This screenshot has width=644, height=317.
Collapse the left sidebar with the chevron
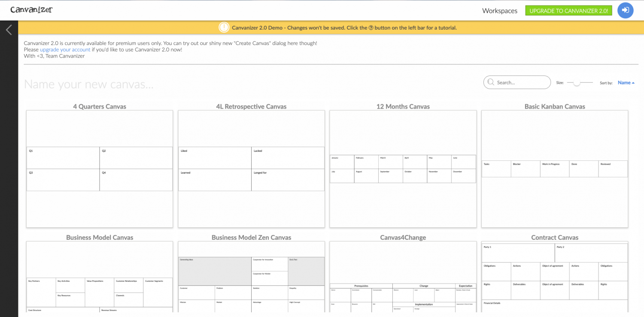[x=9, y=30]
